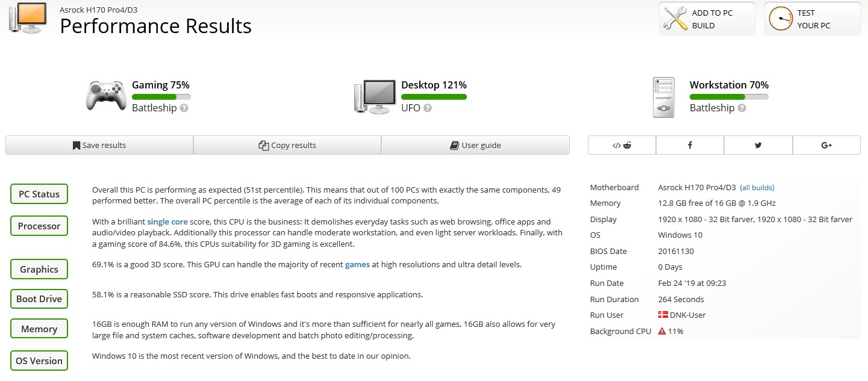Image resolution: width=868 pixels, height=381 pixels.
Task: Click the Desktop monitor icon
Action: pyautogui.click(x=374, y=97)
